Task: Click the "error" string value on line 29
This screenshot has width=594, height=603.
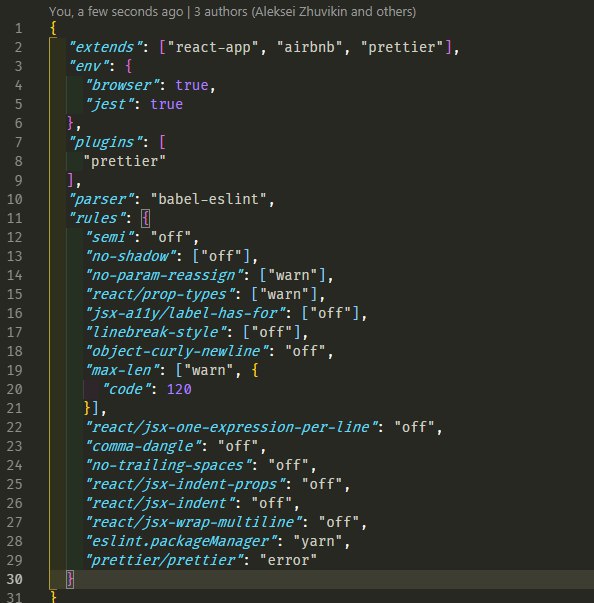Action: tap(288, 560)
